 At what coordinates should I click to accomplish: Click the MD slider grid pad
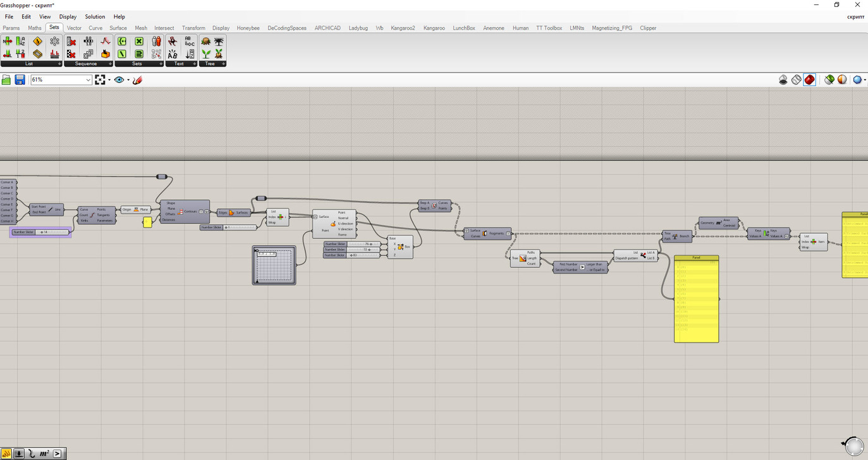[x=274, y=265]
